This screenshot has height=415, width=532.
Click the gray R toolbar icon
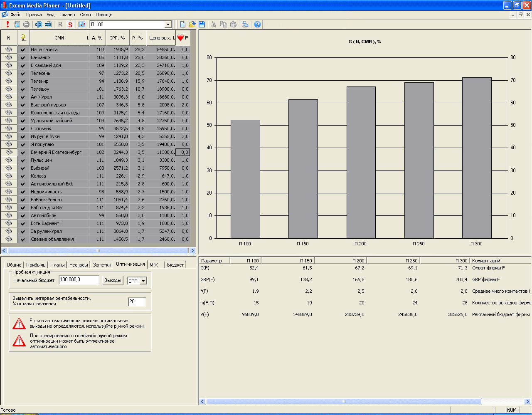point(60,25)
